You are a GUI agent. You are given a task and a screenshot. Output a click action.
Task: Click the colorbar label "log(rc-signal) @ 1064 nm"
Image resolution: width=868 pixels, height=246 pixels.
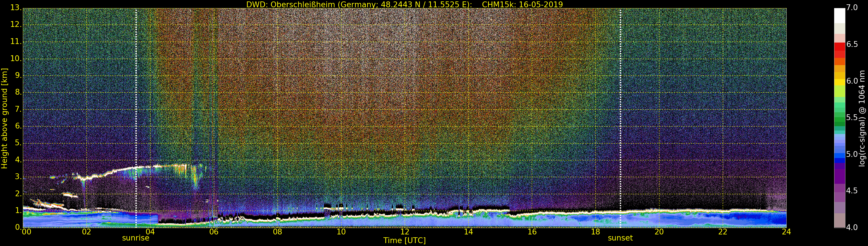click(x=862, y=118)
